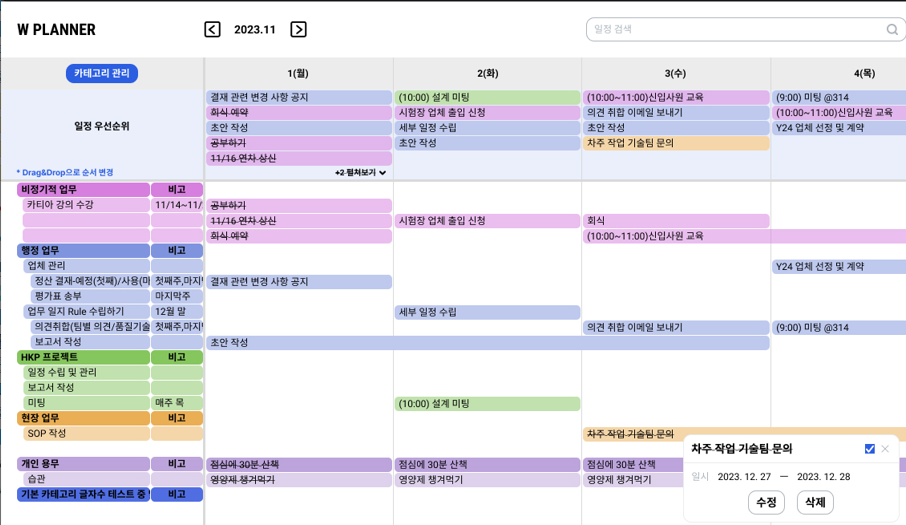Click the 의견취합(팀별 의견/품질기술 subcategory
The width and height of the screenshot is (906, 525).
tap(90, 327)
